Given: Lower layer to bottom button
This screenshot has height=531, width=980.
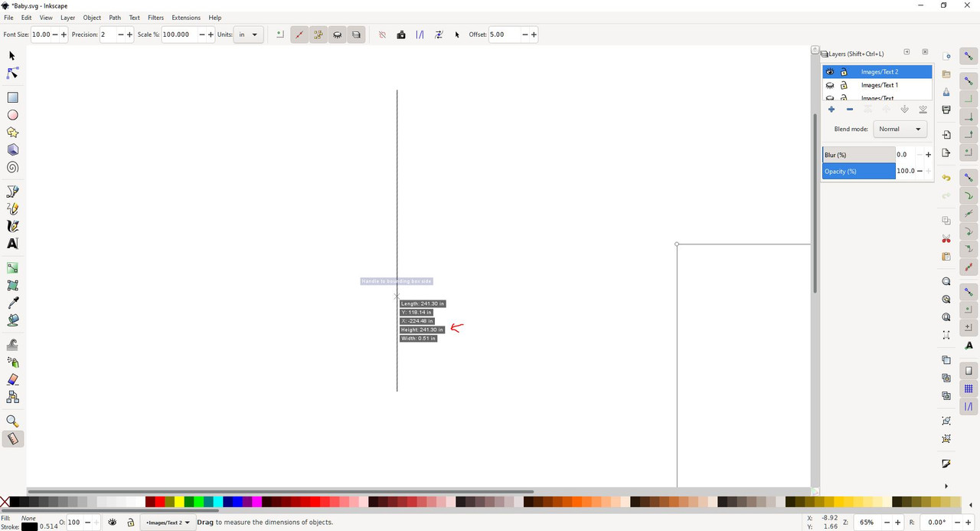Looking at the screenshot, I should tap(923, 110).
